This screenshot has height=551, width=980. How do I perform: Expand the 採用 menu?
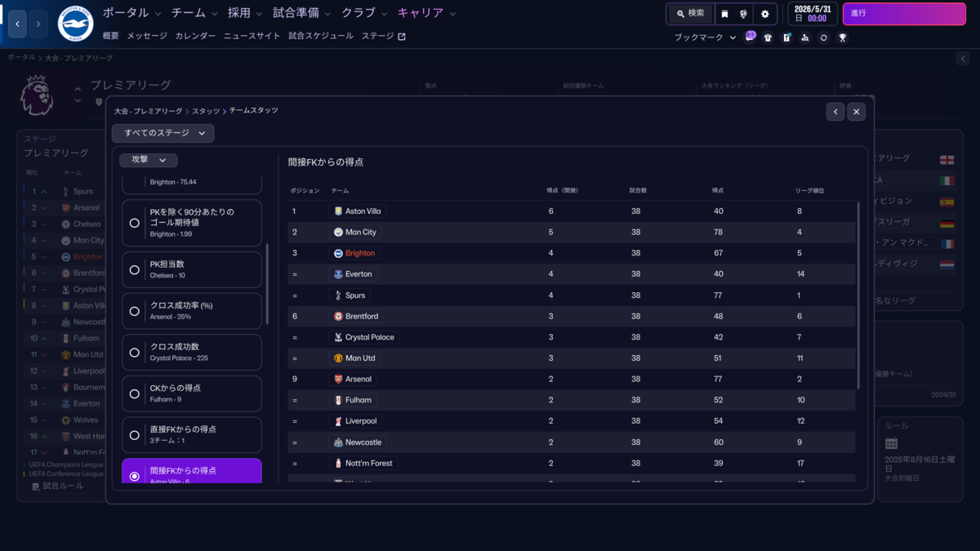coord(245,13)
